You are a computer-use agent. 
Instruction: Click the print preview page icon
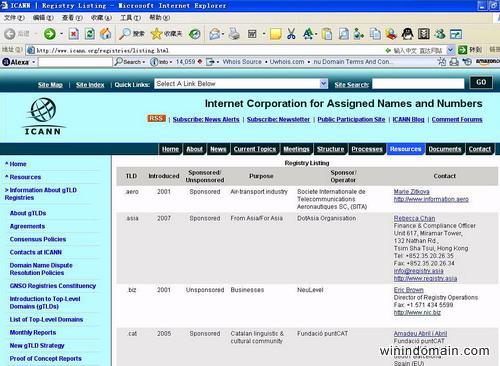point(344,34)
